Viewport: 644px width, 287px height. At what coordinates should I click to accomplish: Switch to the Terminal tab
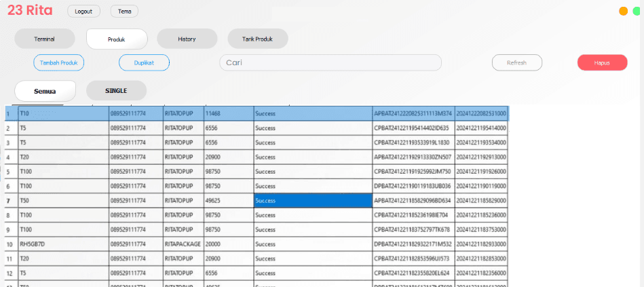pos(45,39)
